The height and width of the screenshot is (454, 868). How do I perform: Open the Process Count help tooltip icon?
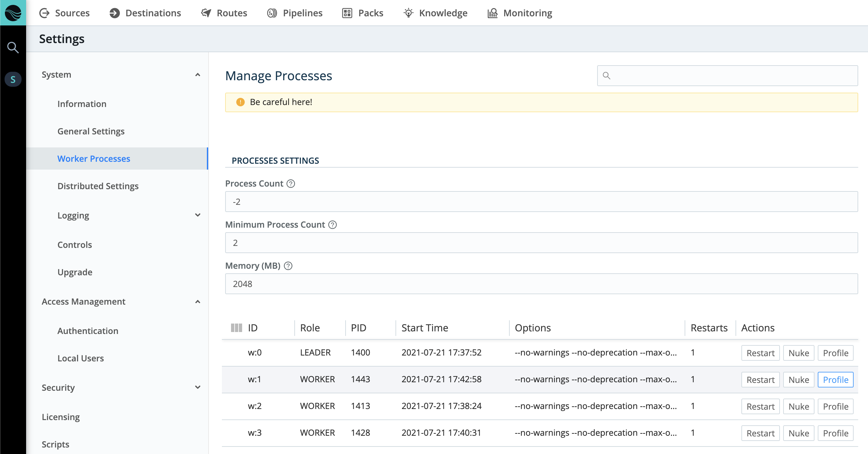coord(291,184)
